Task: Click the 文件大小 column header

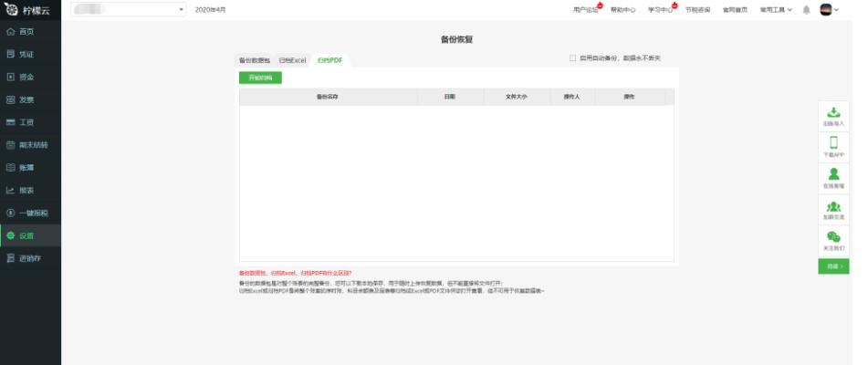Action: (x=517, y=97)
